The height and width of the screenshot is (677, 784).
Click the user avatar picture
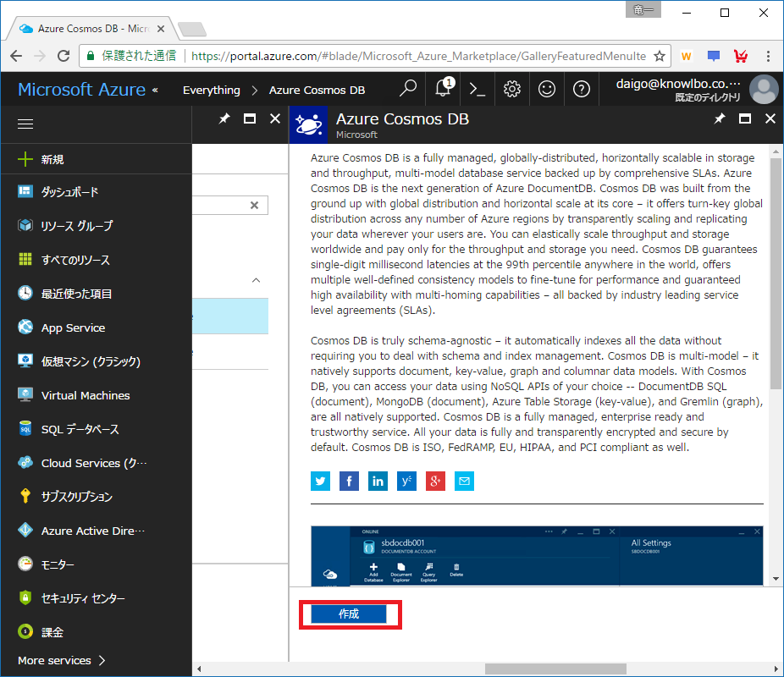click(764, 90)
